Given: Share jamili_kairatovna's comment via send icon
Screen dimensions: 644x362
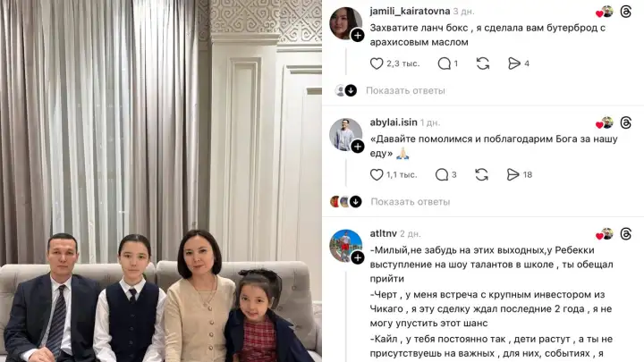Looking at the screenshot, I should (x=513, y=63).
